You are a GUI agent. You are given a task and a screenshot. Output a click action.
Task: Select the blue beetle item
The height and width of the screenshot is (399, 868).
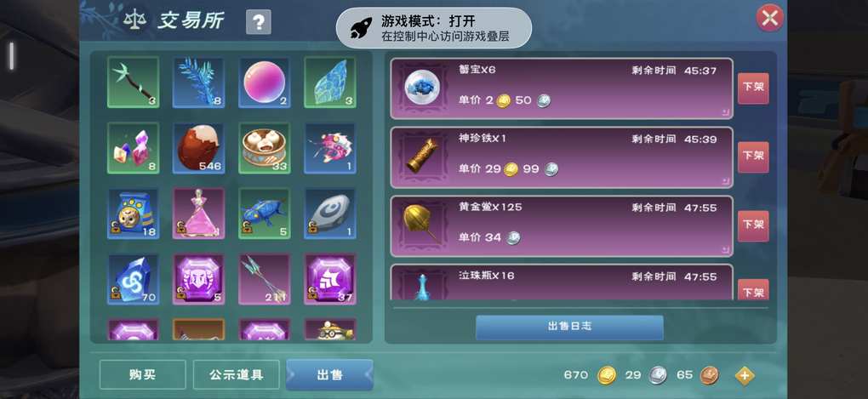pyautogui.click(x=264, y=213)
